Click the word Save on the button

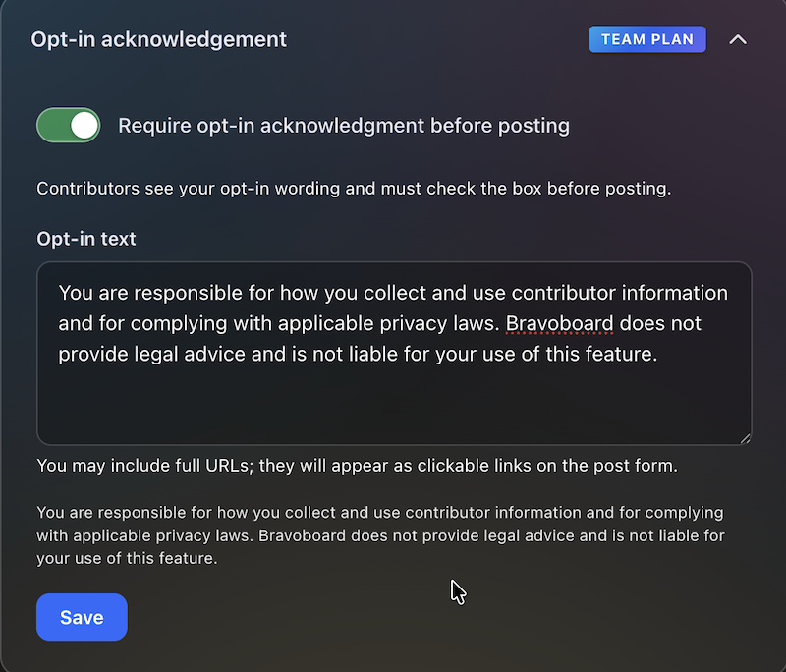[82, 617]
